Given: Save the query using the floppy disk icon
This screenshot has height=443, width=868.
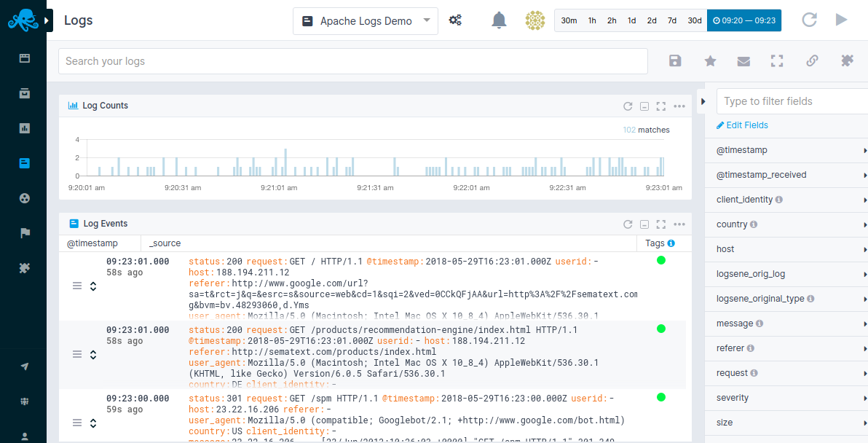Looking at the screenshot, I should coord(675,61).
